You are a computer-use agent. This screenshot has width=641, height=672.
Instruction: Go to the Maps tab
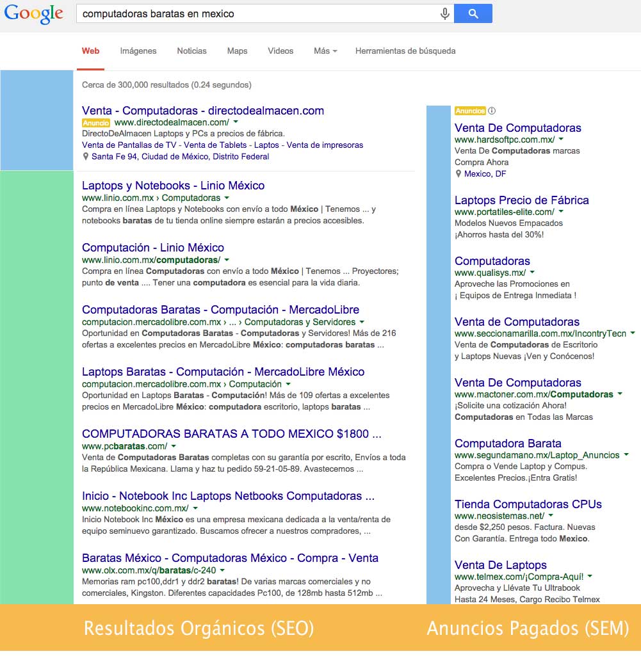tap(237, 51)
